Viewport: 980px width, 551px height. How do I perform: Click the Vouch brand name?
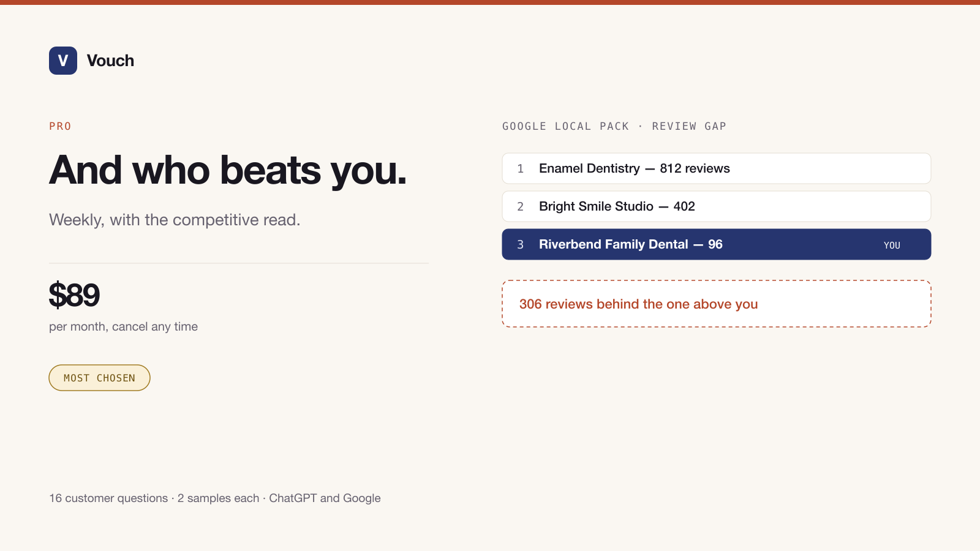tap(110, 61)
